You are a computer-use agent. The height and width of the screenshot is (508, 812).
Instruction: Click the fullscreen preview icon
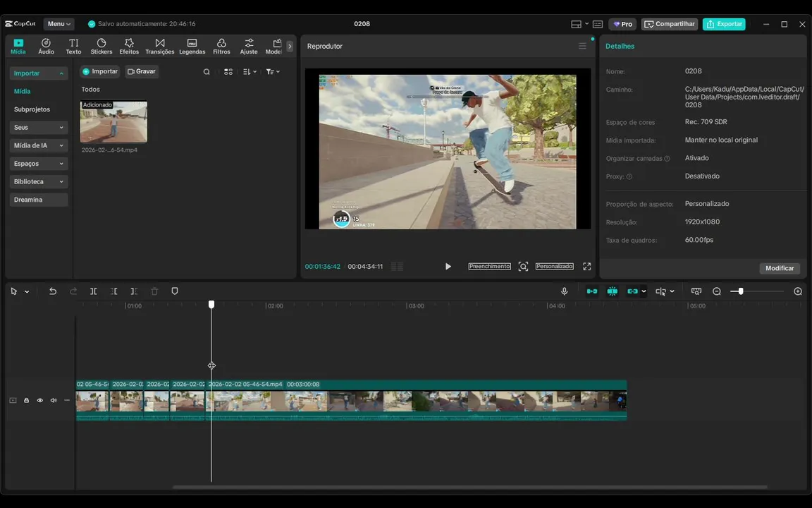pos(586,267)
